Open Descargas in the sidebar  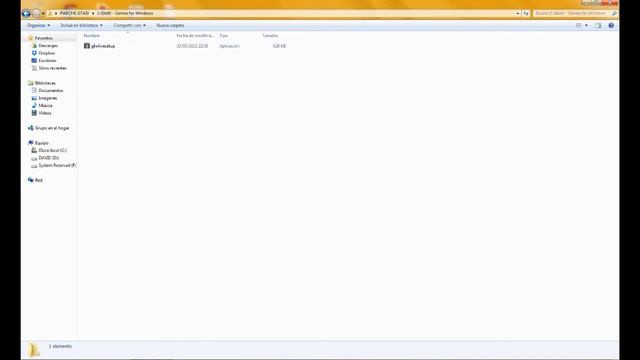click(48, 46)
